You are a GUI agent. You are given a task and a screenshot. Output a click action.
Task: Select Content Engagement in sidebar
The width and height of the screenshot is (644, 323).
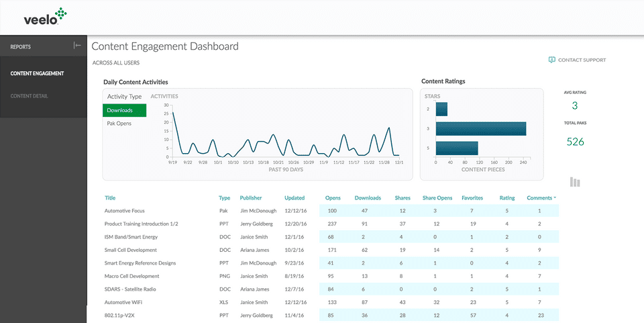[37, 73]
